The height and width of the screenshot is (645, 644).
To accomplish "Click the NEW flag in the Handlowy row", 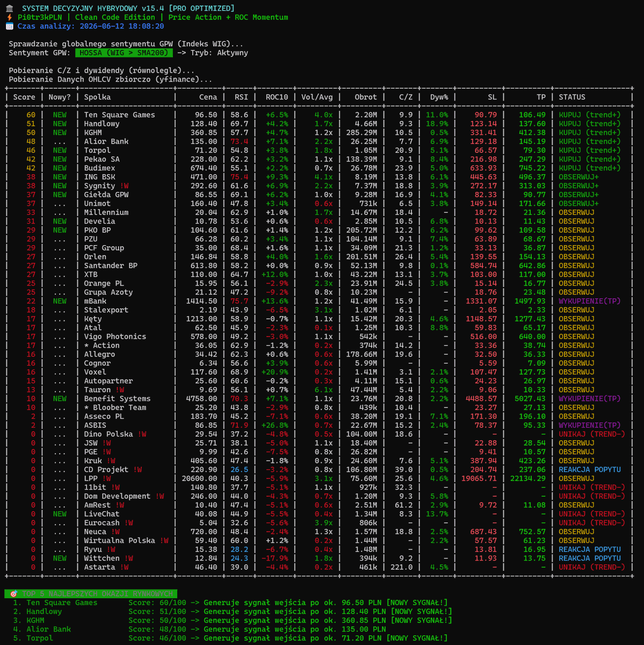I will tap(60, 124).
